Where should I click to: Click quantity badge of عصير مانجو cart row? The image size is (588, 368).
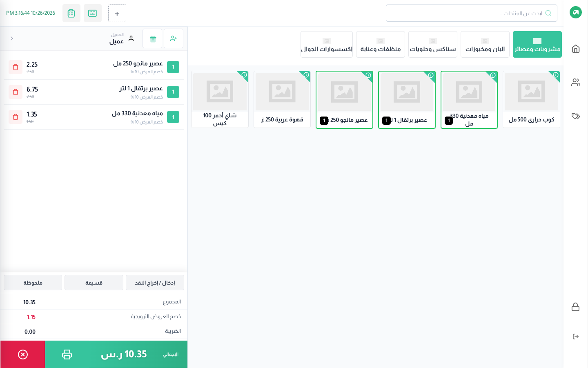(x=173, y=67)
